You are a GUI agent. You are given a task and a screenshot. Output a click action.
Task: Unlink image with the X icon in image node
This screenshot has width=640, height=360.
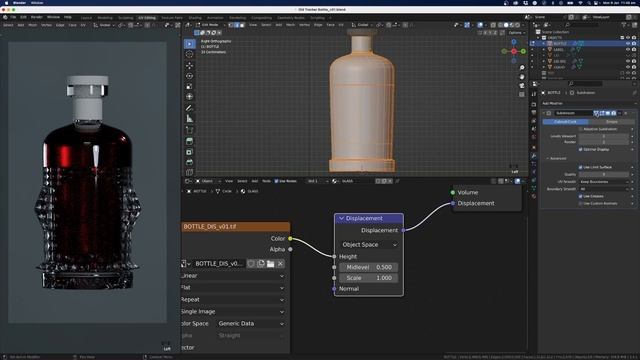(x=280, y=264)
